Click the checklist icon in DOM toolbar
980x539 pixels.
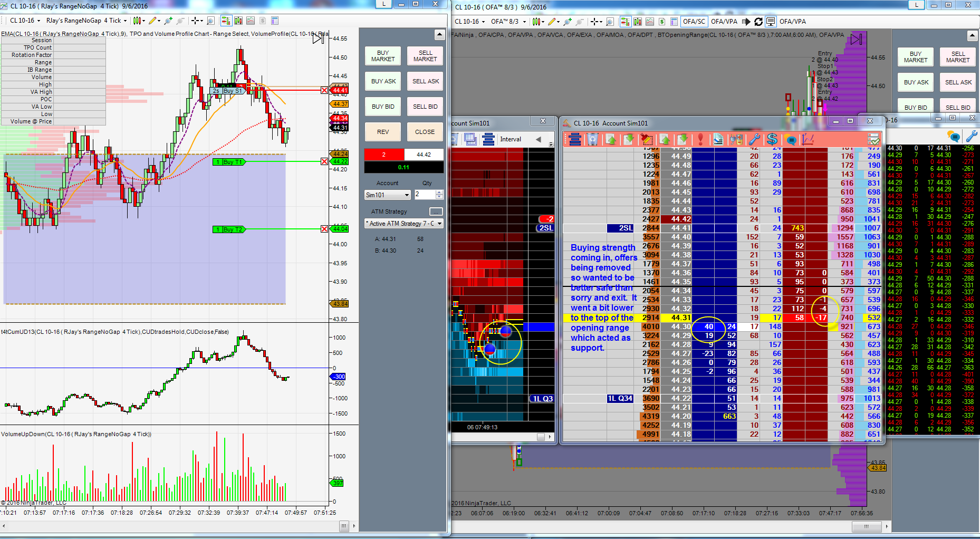coord(874,139)
